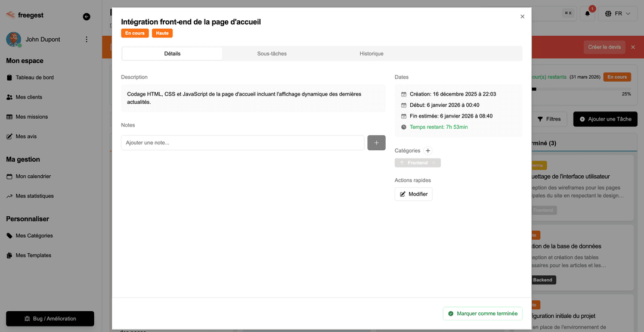Type in the Ajouter une note field
Viewport: 644px width, 332px height.
(x=242, y=142)
